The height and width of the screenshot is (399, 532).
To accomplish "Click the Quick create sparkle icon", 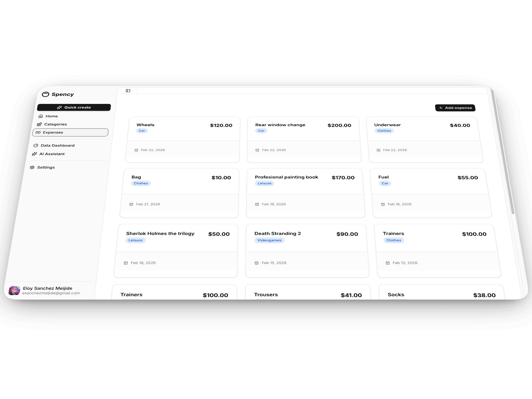I will [x=60, y=107].
